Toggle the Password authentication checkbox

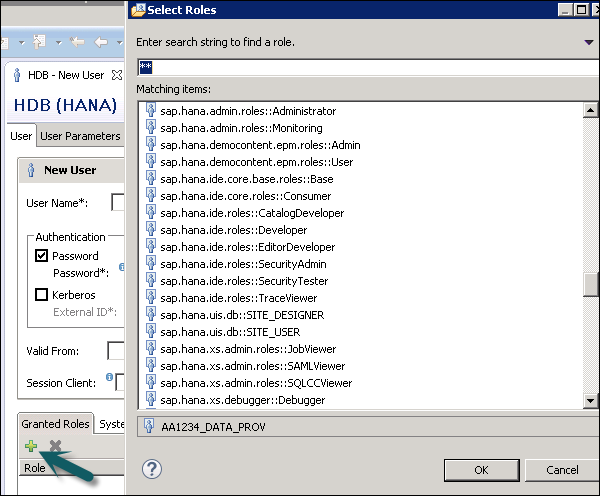pyautogui.click(x=42, y=256)
